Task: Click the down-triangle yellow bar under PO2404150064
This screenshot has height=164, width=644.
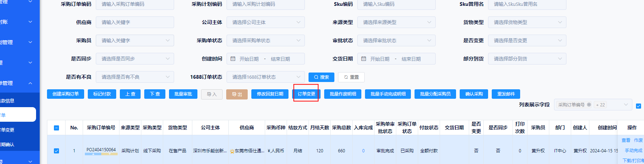Action: click(x=109, y=154)
